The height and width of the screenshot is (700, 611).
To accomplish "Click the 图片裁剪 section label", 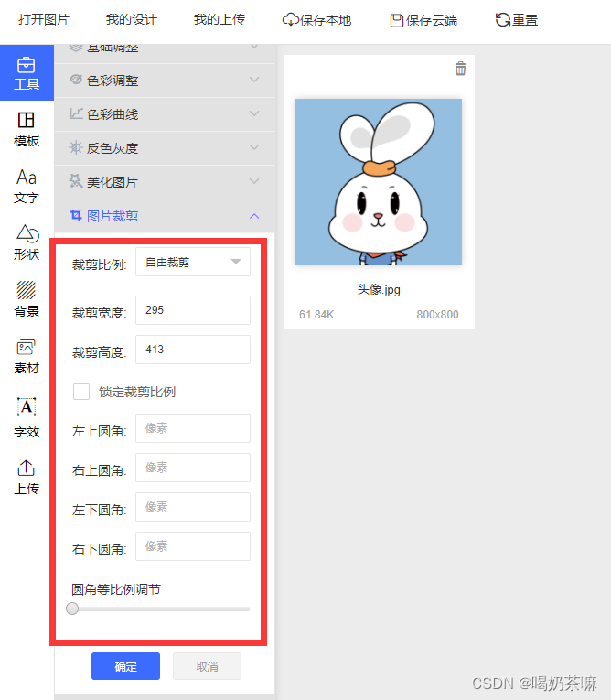I will pyautogui.click(x=113, y=216).
